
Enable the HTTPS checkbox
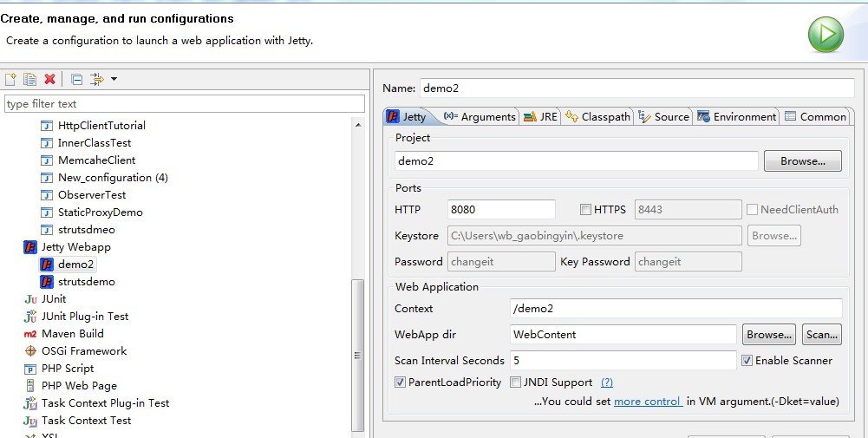(586, 209)
